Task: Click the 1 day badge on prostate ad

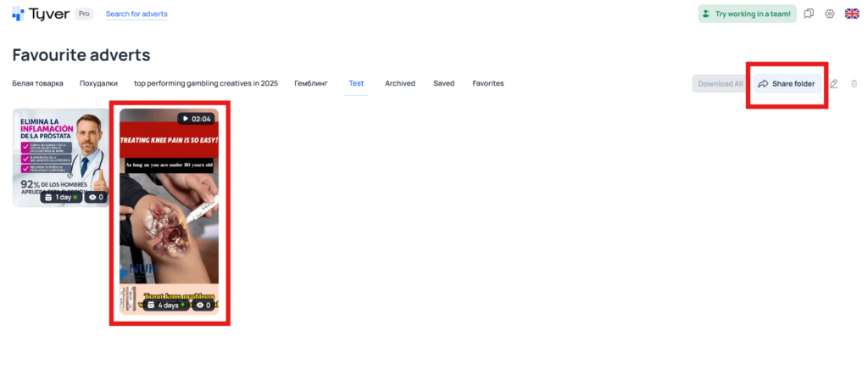Action: (x=58, y=197)
